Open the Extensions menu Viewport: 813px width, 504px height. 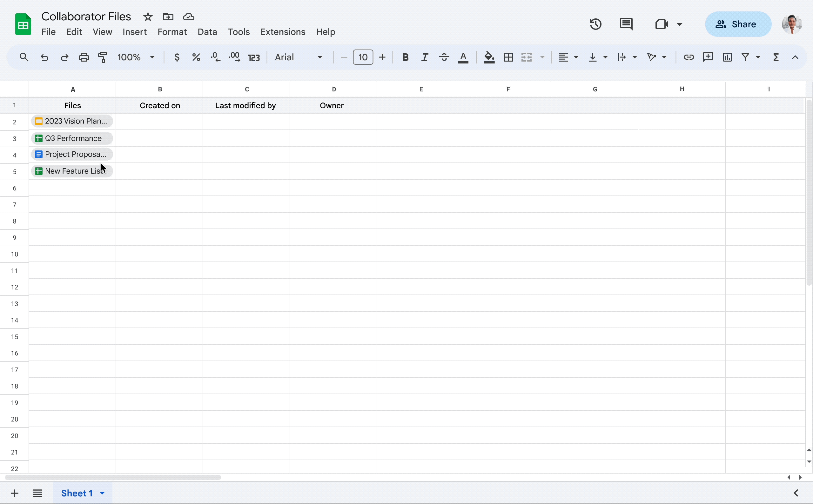pyautogui.click(x=283, y=32)
